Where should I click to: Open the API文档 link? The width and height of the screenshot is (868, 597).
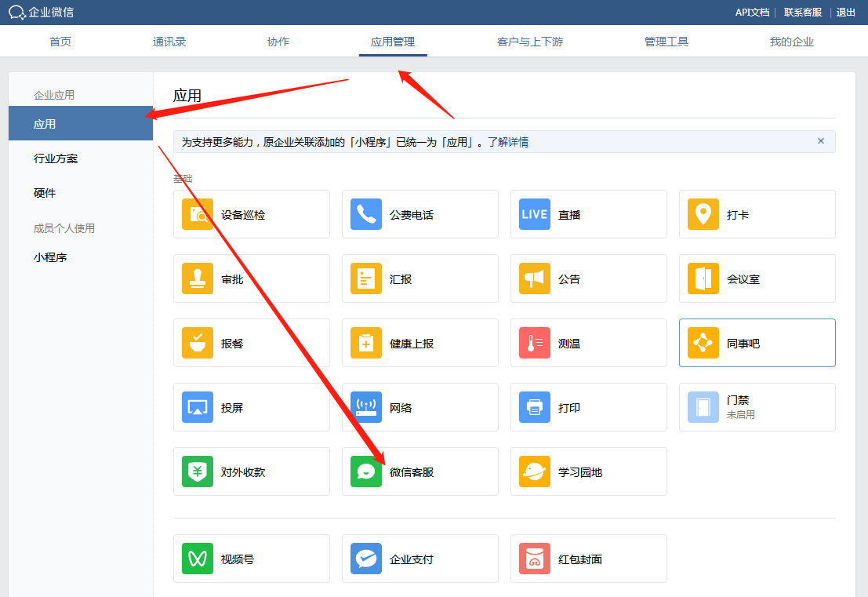(752, 13)
